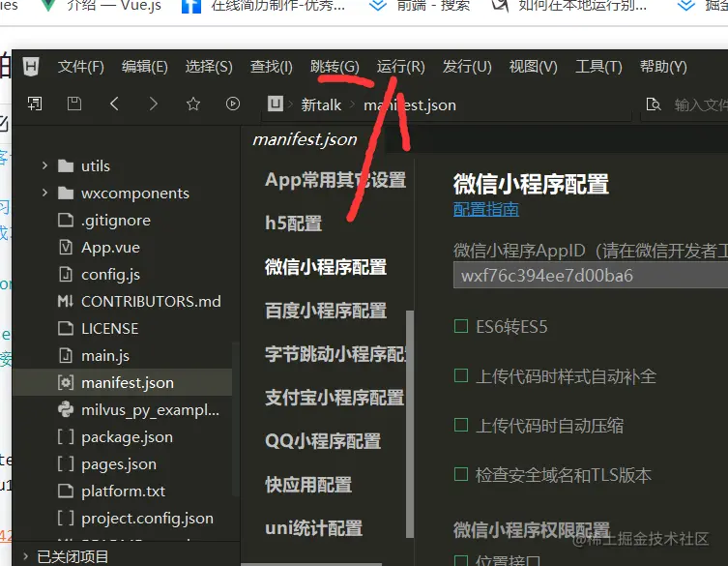Open 支付宝小程序配置 section
The height and width of the screenshot is (566, 728).
(335, 398)
